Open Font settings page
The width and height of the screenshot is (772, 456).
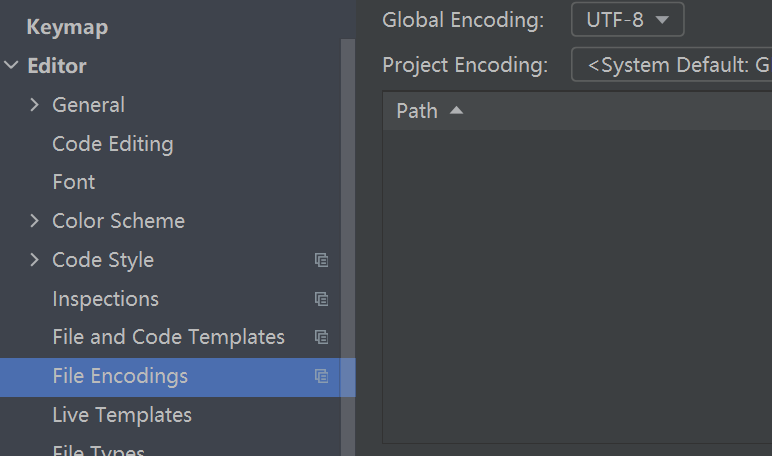coord(73,182)
